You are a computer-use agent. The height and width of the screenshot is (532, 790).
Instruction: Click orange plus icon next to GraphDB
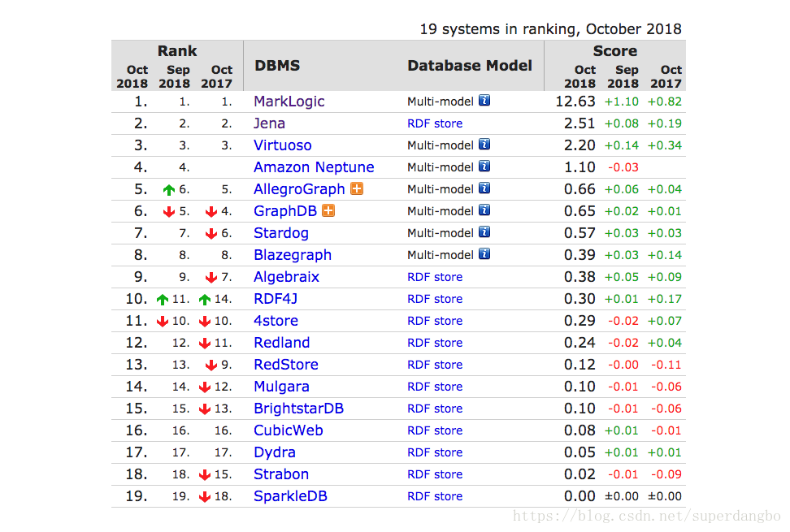(x=328, y=210)
